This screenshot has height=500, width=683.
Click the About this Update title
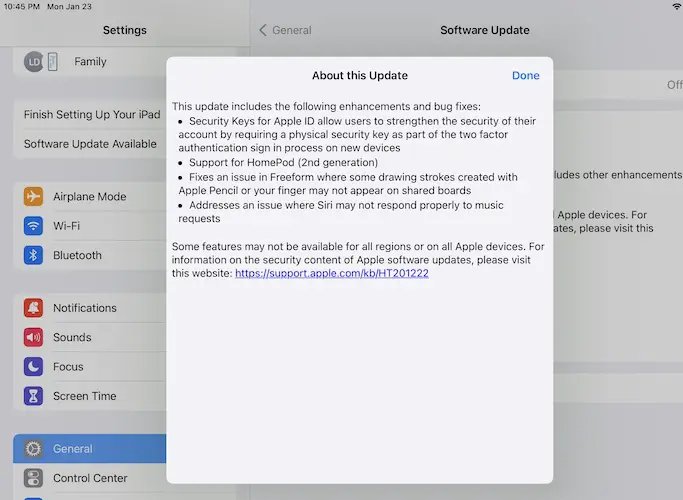(x=359, y=76)
